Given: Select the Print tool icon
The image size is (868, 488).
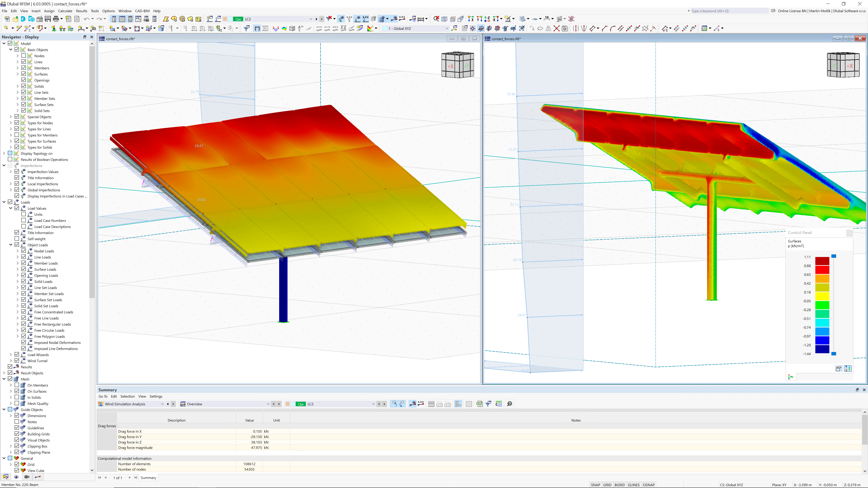Looking at the screenshot, I should pos(56,19).
